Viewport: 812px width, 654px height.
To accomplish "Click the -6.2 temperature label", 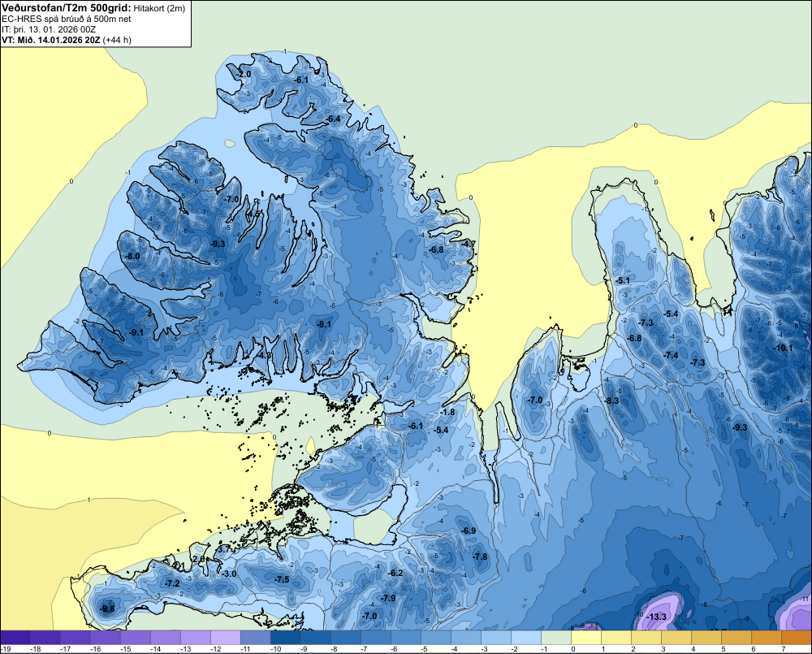I will 395,573.
